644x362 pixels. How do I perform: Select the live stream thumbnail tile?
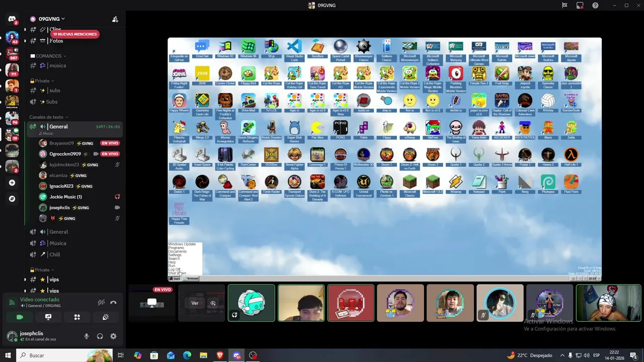[x=152, y=303]
